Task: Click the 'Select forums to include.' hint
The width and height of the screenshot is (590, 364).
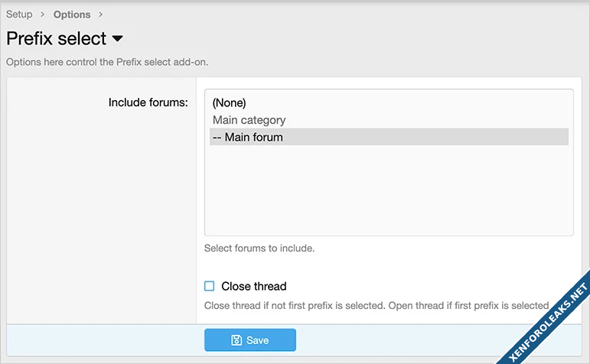Action: pos(259,249)
